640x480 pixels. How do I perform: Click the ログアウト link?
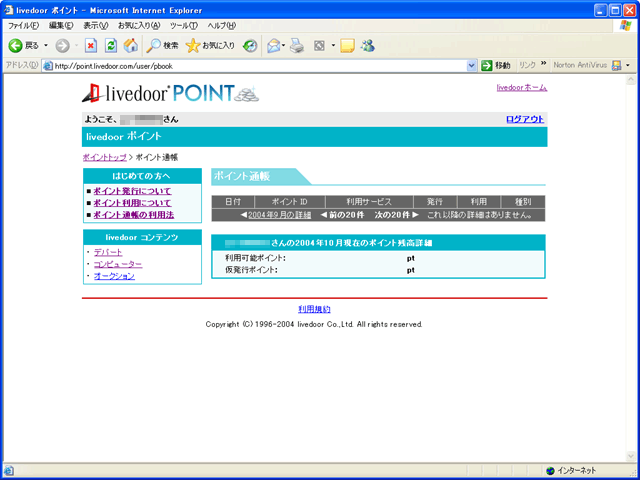(525, 119)
